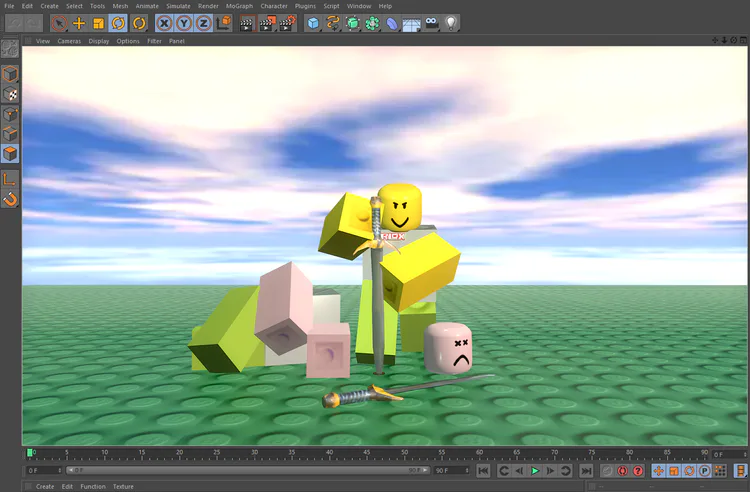Select the Live Selection arrow tool
750x492 pixels.
pyautogui.click(x=59, y=23)
